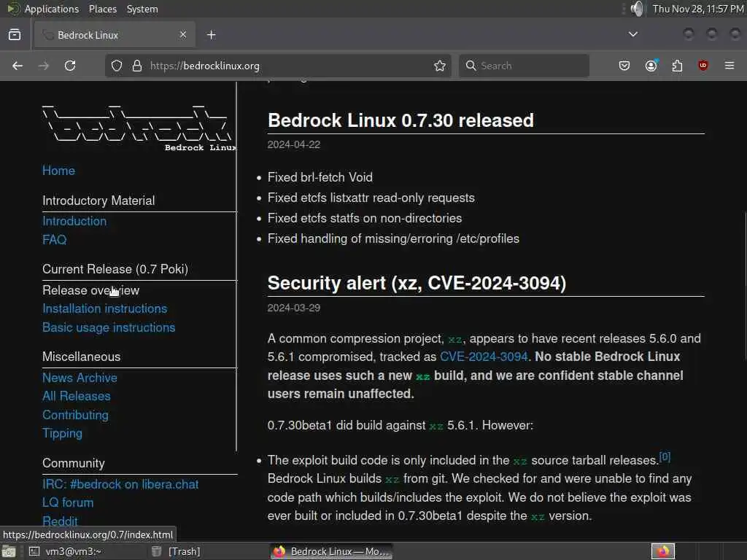Open the News Archive link
This screenshot has height=560, width=747.
[80, 378]
